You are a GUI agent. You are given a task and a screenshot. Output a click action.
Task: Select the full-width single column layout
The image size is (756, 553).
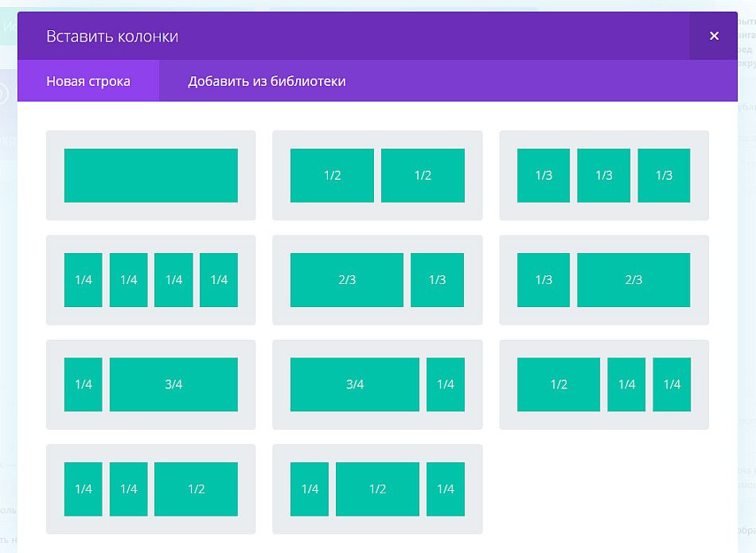pos(151,175)
